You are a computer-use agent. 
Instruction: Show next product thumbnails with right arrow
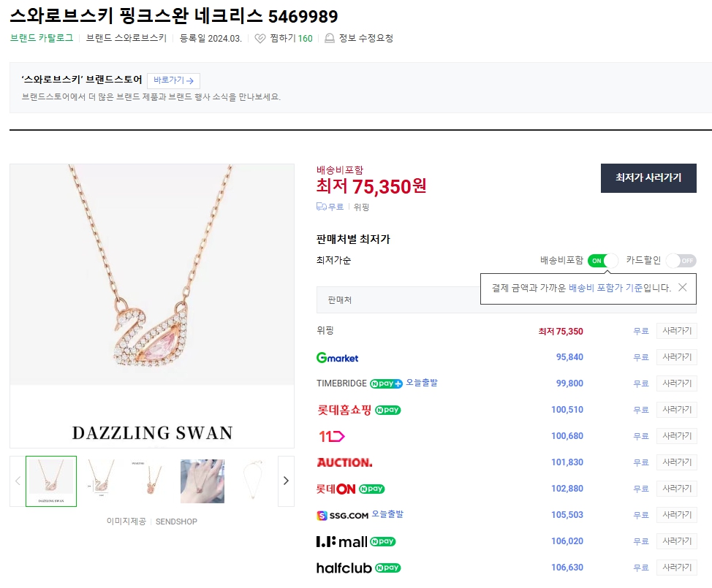pos(286,481)
